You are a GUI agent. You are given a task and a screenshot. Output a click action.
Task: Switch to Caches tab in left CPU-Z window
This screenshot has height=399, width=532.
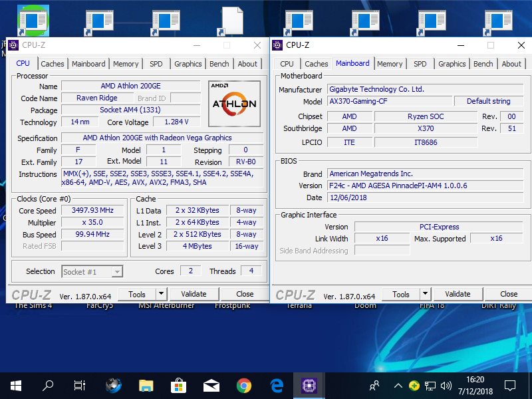[x=53, y=64]
